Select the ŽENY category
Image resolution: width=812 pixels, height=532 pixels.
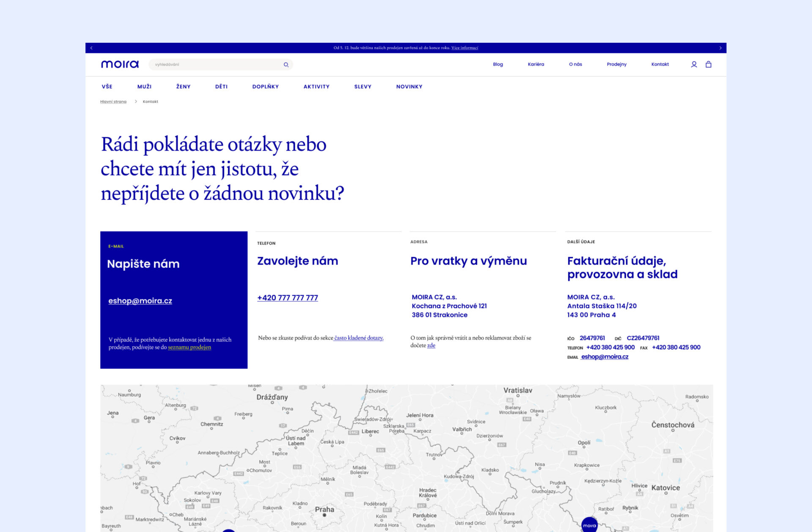[183, 87]
